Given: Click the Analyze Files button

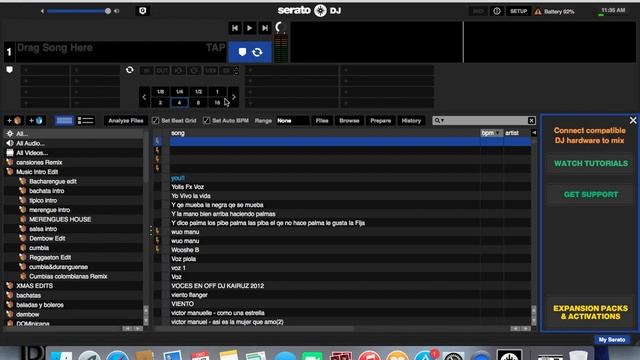Looking at the screenshot, I should point(126,120).
